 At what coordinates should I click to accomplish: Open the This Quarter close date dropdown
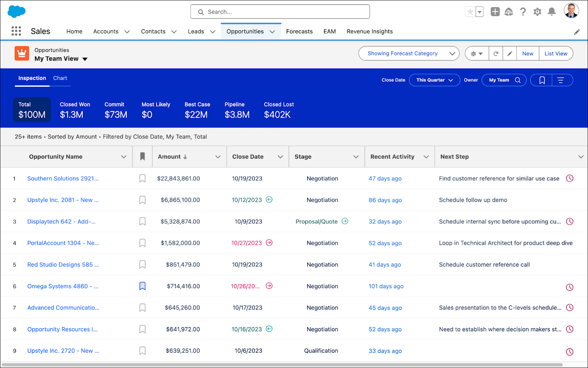(x=434, y=80)
